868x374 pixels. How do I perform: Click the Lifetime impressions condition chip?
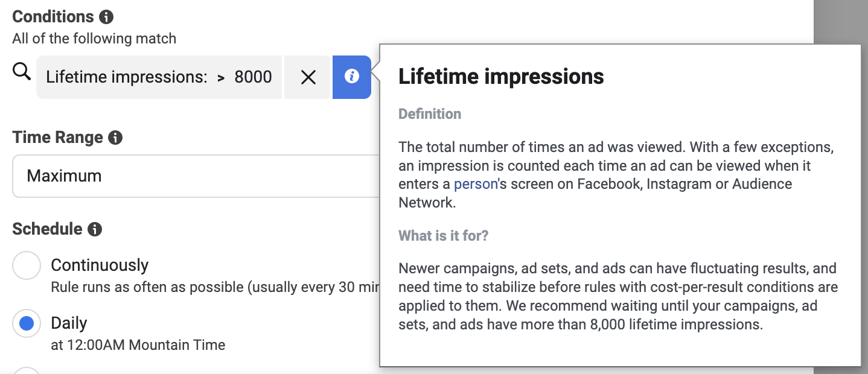(159, 77)
